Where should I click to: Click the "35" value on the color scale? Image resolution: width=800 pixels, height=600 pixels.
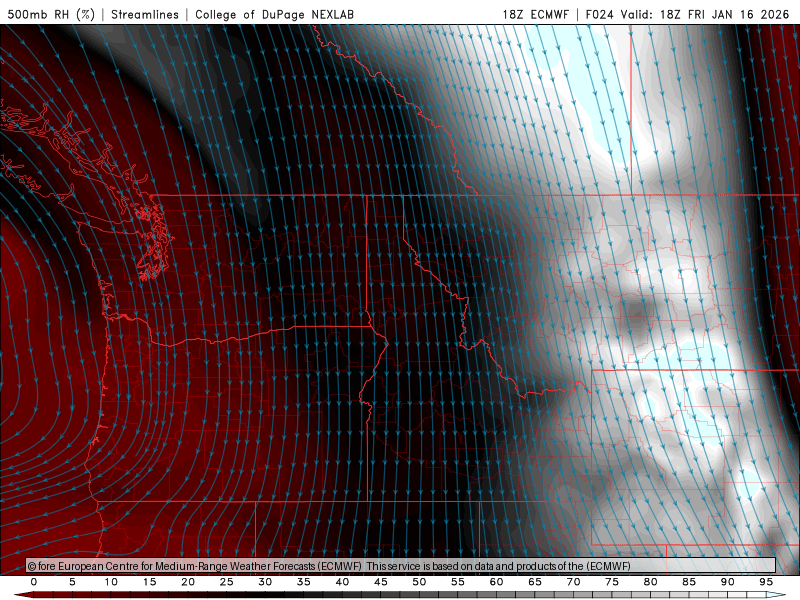(304, 582)
